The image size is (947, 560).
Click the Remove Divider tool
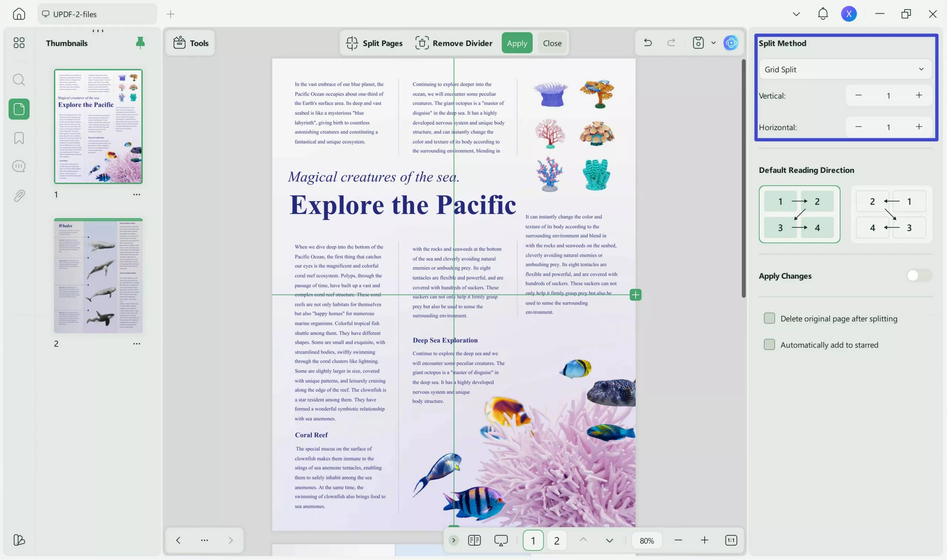tap(454, 43)
